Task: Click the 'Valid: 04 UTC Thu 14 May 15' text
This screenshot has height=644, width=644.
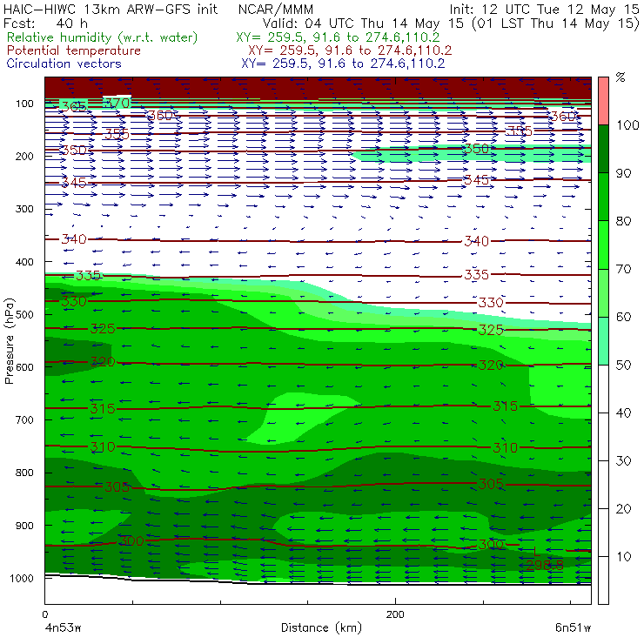Action: [x=366, y=23]
